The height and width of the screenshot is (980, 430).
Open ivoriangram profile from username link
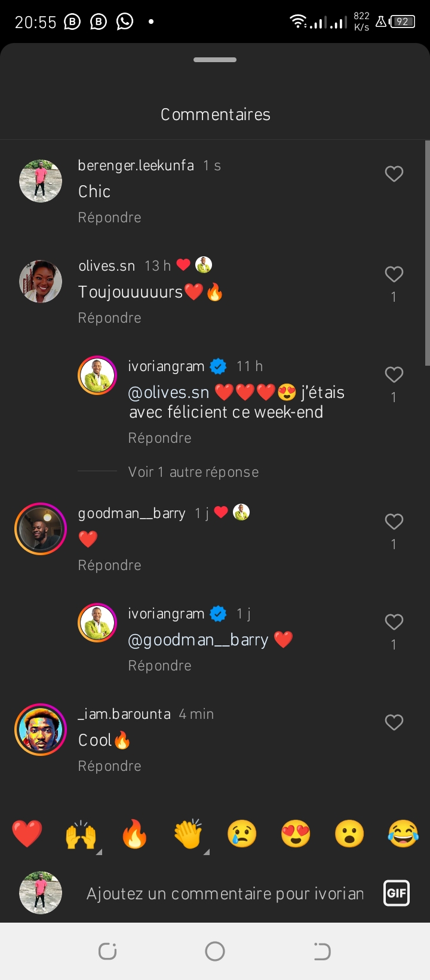[166, 366]
